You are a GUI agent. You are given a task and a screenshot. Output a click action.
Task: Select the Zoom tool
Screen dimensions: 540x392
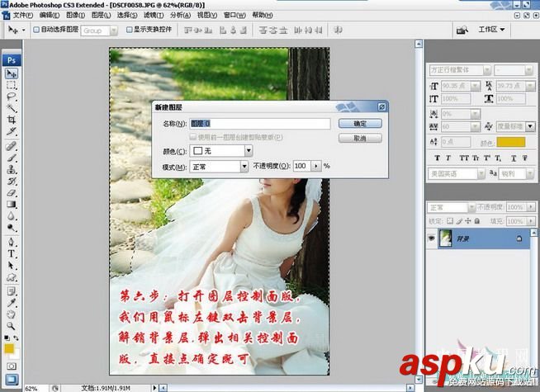tap(12, 326)
